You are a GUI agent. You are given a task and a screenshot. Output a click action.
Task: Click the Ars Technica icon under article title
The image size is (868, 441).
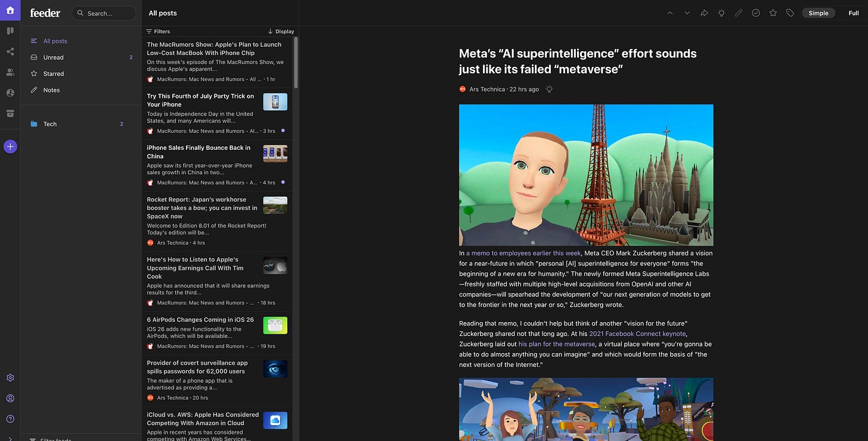point(463,89)
